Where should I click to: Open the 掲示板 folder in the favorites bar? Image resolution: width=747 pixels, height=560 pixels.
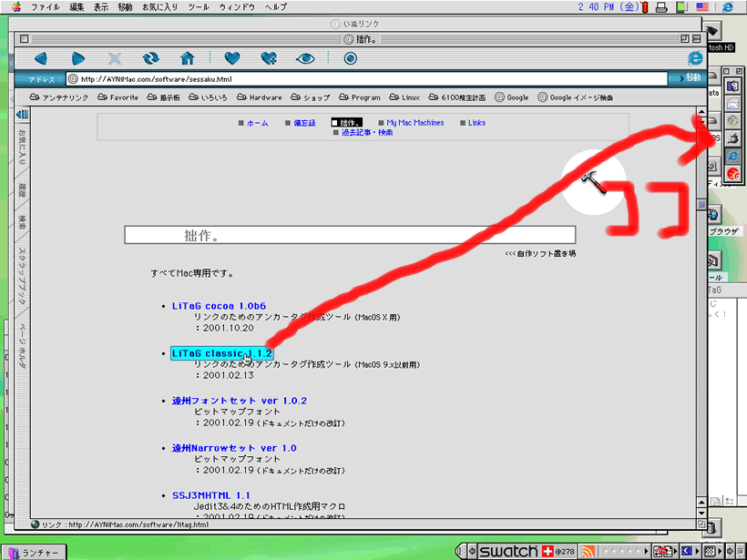tap(163, 97)
